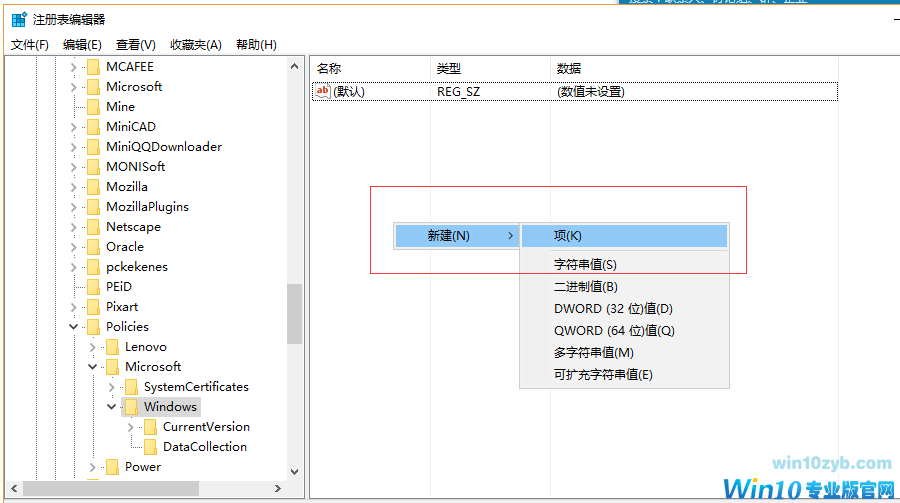Click the Netscape folder icon
This screenshot has height=503, width=900.
coord(94,227)
